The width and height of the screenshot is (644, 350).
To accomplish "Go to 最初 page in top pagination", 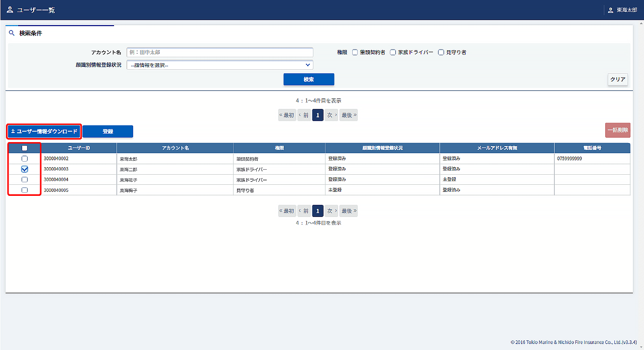I will [287, 115].
